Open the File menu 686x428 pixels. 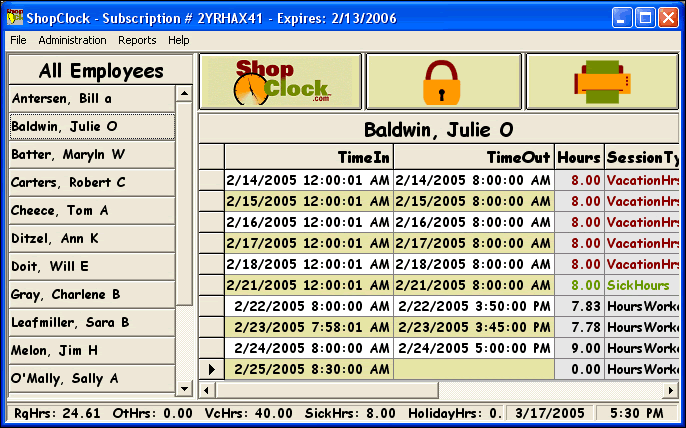point(18,40)
